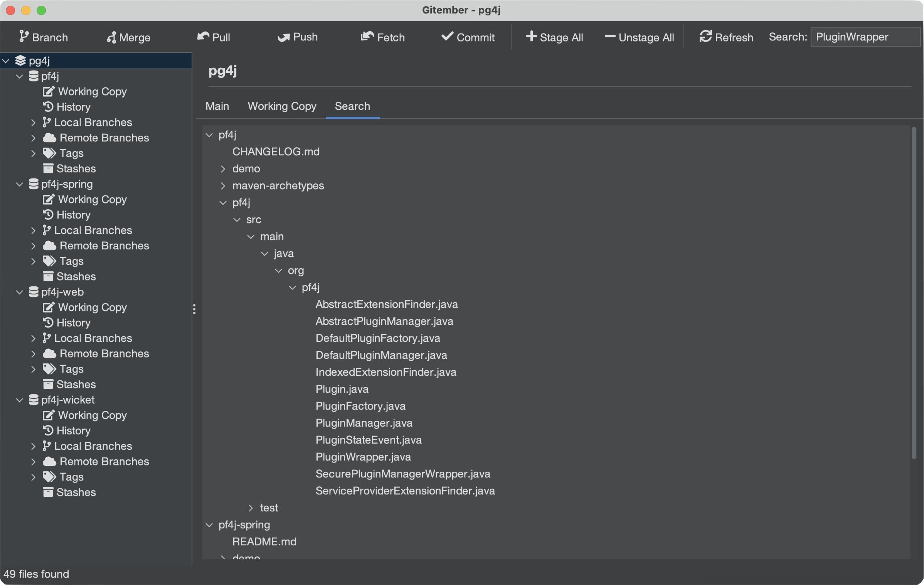924x585 pixels.
Task: Select PluginWrapper.java in the results
Action: (363, 457)
